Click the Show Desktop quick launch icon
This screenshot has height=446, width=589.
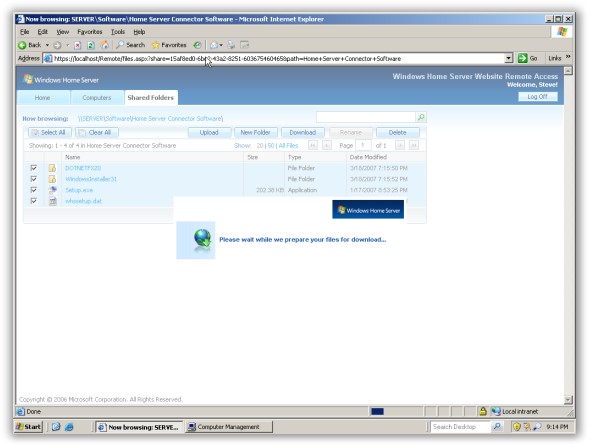[56, 427]
